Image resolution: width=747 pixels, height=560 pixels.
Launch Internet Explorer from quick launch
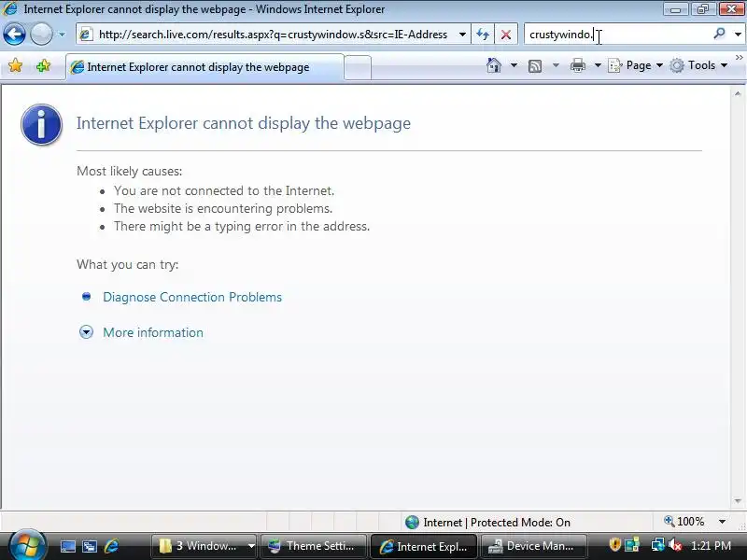click(x=111, y=546)
